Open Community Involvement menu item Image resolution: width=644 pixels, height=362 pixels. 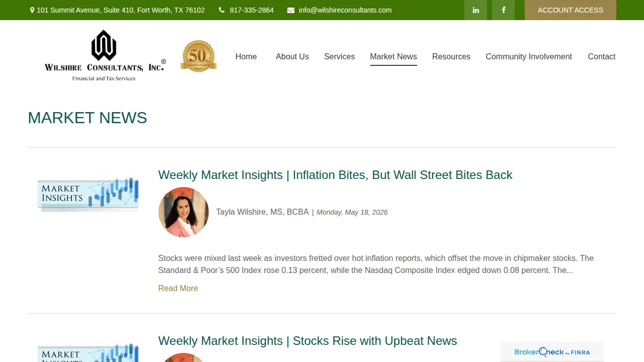pos(529,56)
